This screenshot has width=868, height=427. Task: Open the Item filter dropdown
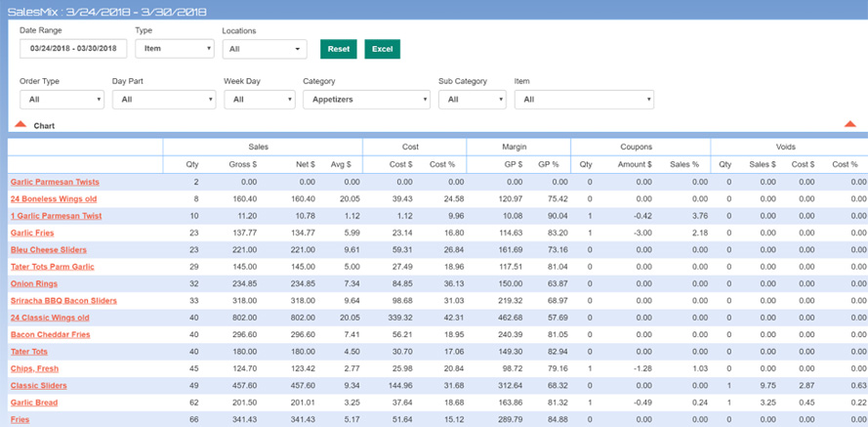click(583, 100)
